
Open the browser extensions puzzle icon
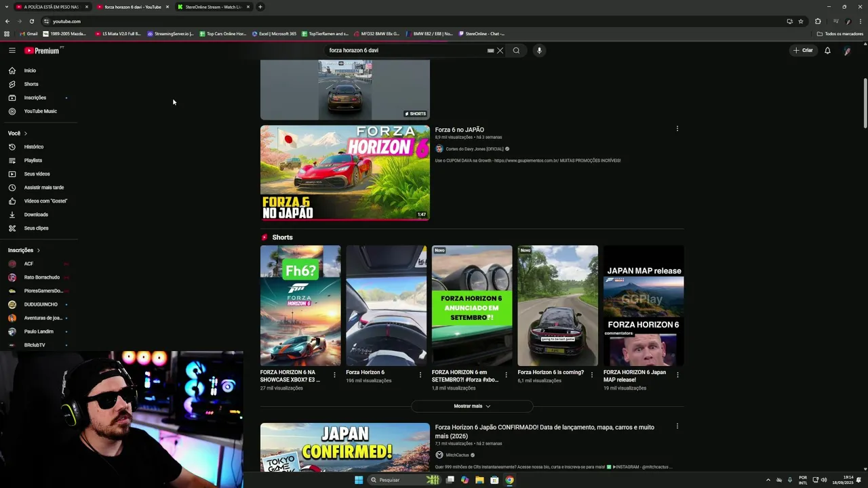[818, 21]
